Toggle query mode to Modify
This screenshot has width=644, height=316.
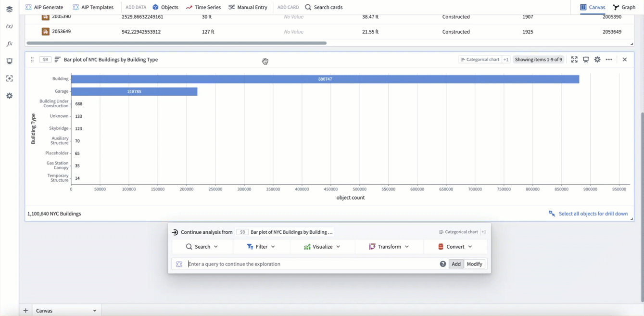coord(474,264)
